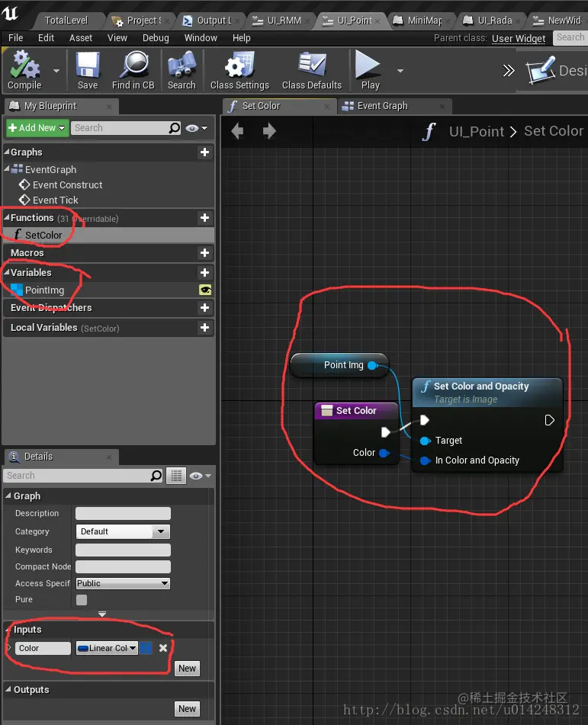Open Linear Color type dropdown for Color input
Screen dimensions: 588x725
pyautogui.click(x=107, y=648)
